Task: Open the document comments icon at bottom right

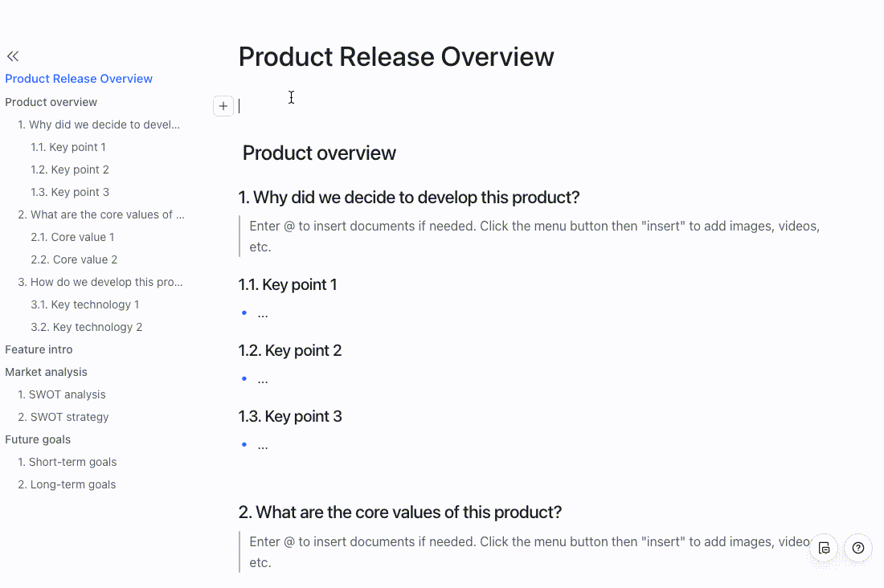Action: tap(825, 548)
